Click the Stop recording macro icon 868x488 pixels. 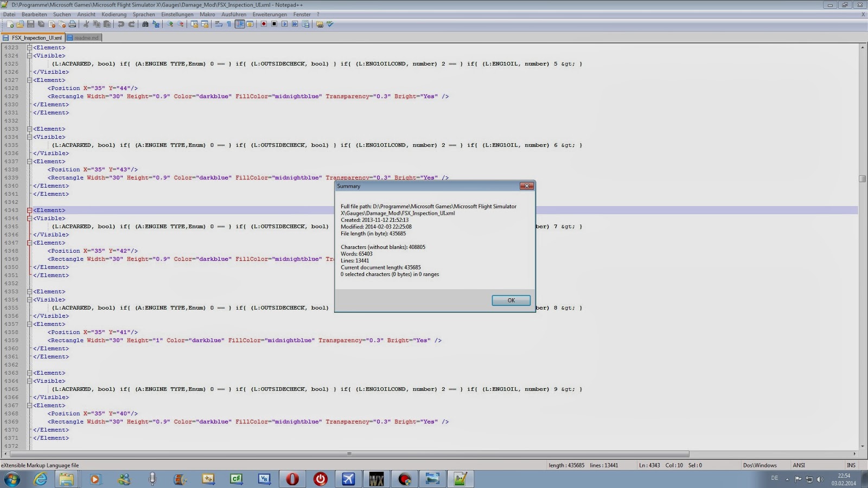pos(274,24)
